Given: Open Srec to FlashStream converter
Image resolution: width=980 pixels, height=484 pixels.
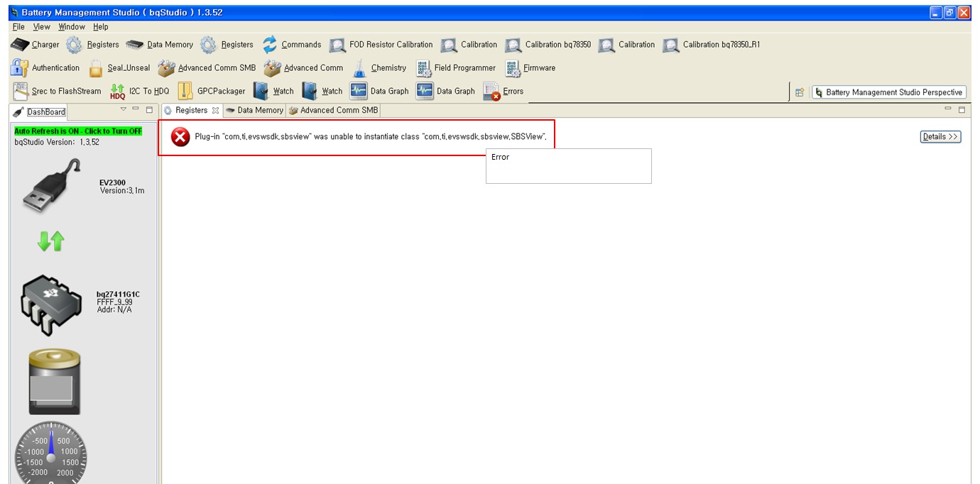Looking at the screenshot, I should pos(57,92).
